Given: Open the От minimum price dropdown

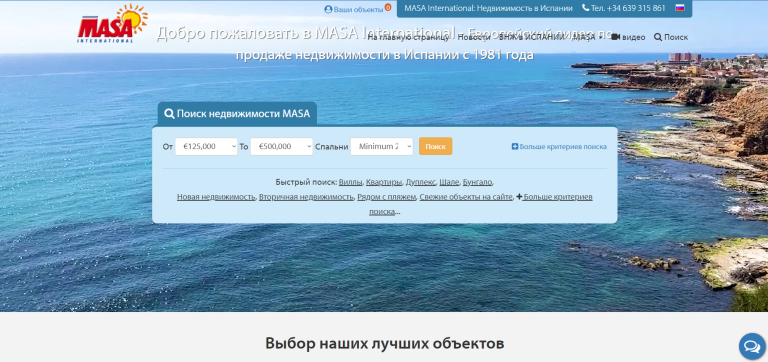Looking at the screenshot, I should click(206, 146).
